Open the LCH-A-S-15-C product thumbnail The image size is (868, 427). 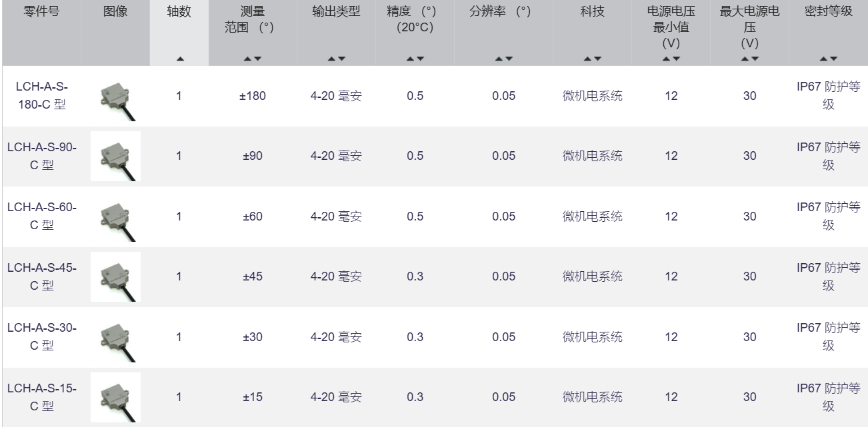coord(115,398)
